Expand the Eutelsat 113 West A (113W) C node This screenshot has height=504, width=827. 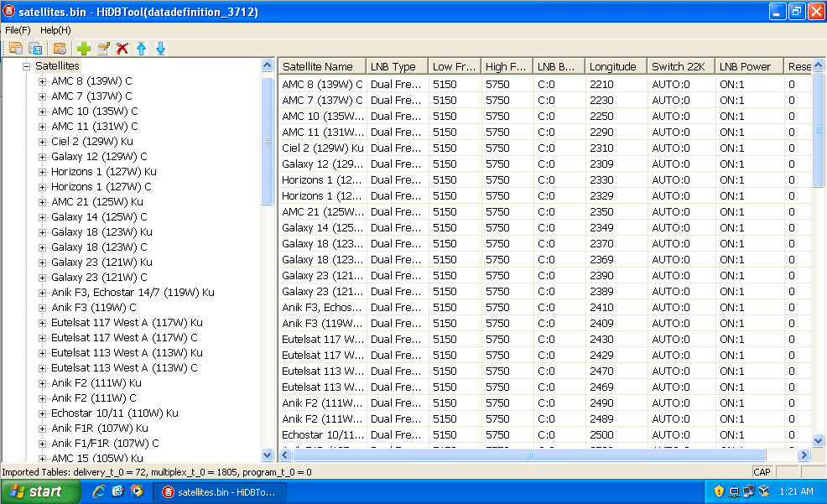tap(42, 368)
